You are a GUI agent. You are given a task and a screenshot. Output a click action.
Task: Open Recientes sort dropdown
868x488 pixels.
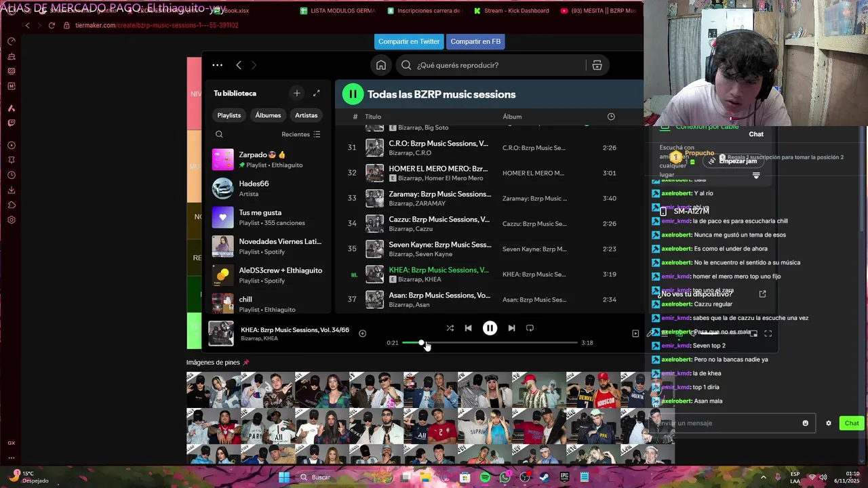pos(301,134)
